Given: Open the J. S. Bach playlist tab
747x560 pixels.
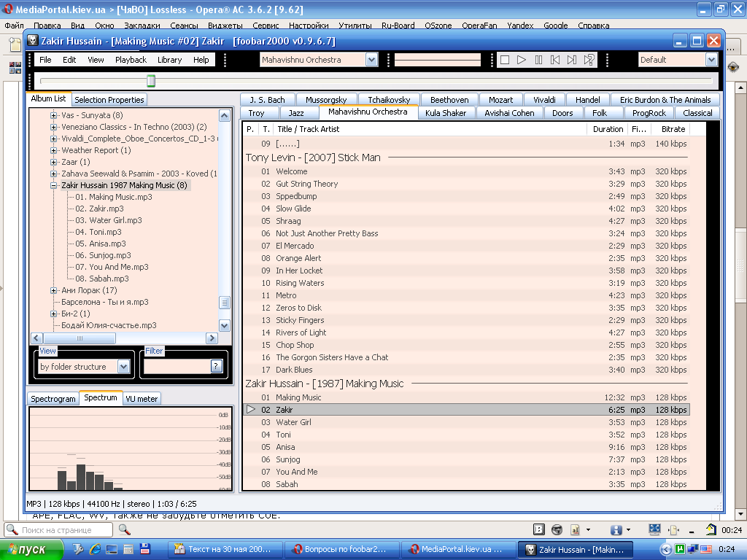Looking at the screenshot, I should (267, 99).
